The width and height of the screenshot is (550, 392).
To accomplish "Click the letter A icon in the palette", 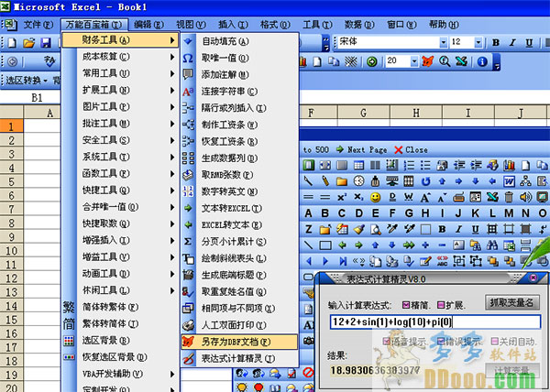I will (x=308, y=213).
